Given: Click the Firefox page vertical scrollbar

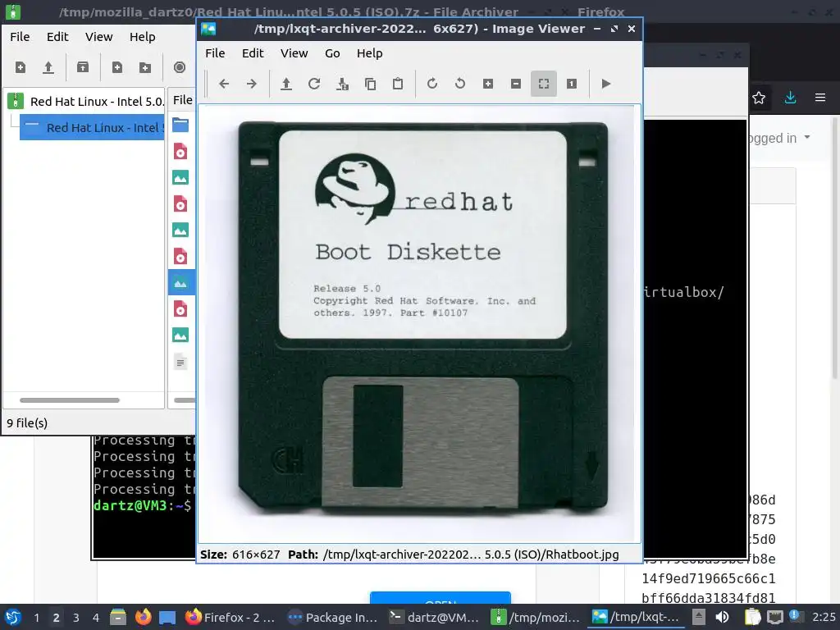Looking at the screenshot, I should [x=836, y=248].
